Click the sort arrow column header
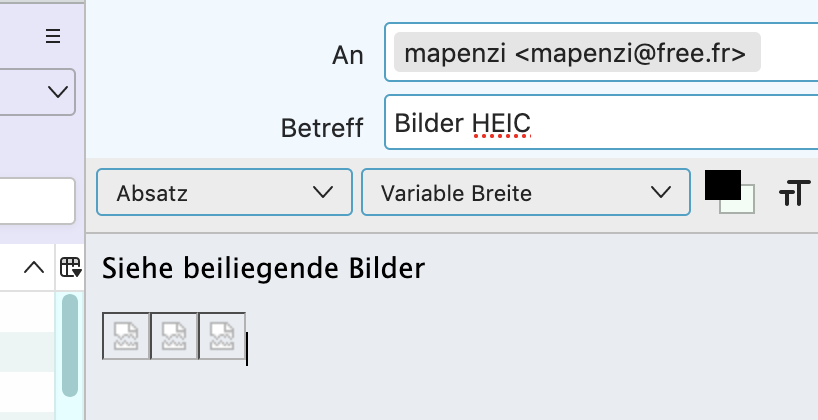This screenshot has width=818, height=420. coord(34,267)
